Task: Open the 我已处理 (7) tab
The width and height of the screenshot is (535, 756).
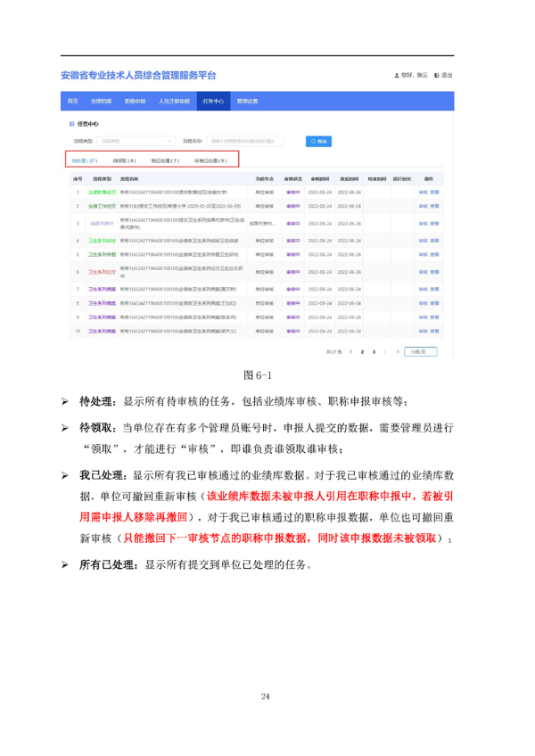Action: coord(164,160)
